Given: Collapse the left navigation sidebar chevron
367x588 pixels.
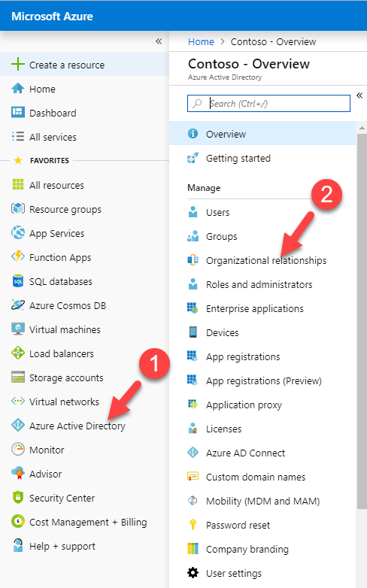Looking at the screenshot, I should 159,41.
